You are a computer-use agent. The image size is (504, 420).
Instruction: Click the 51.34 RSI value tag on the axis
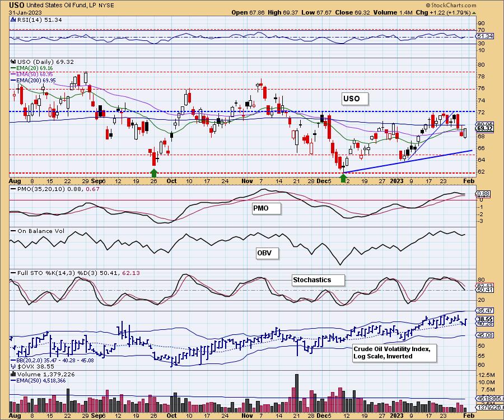[x=485, y=36]
